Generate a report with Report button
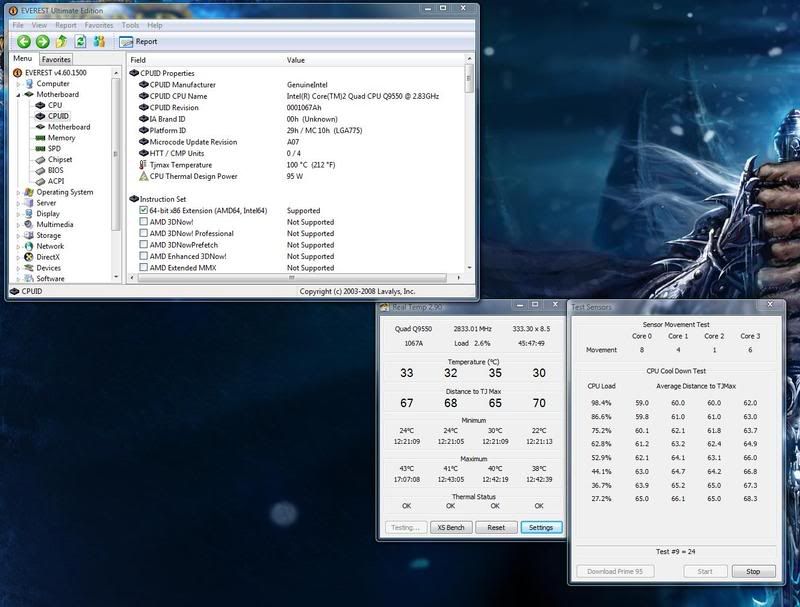 click(x=138, y=42)
